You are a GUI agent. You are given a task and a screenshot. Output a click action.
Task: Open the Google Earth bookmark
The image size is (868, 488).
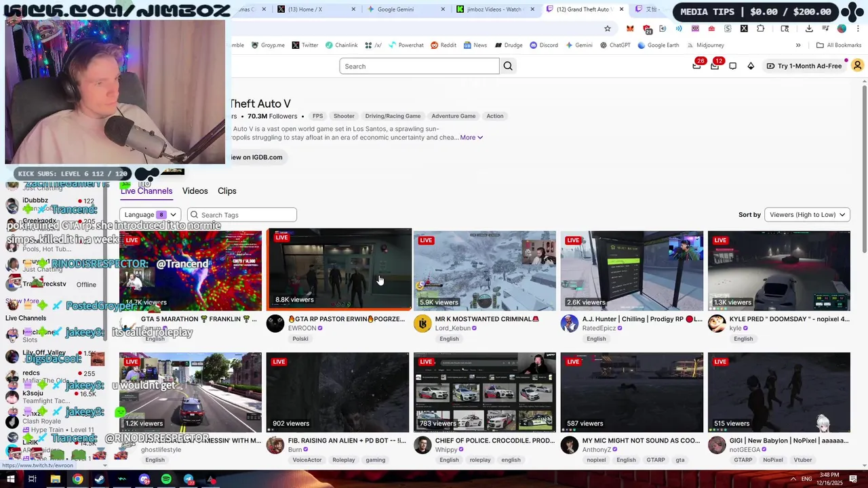point(658,45)
